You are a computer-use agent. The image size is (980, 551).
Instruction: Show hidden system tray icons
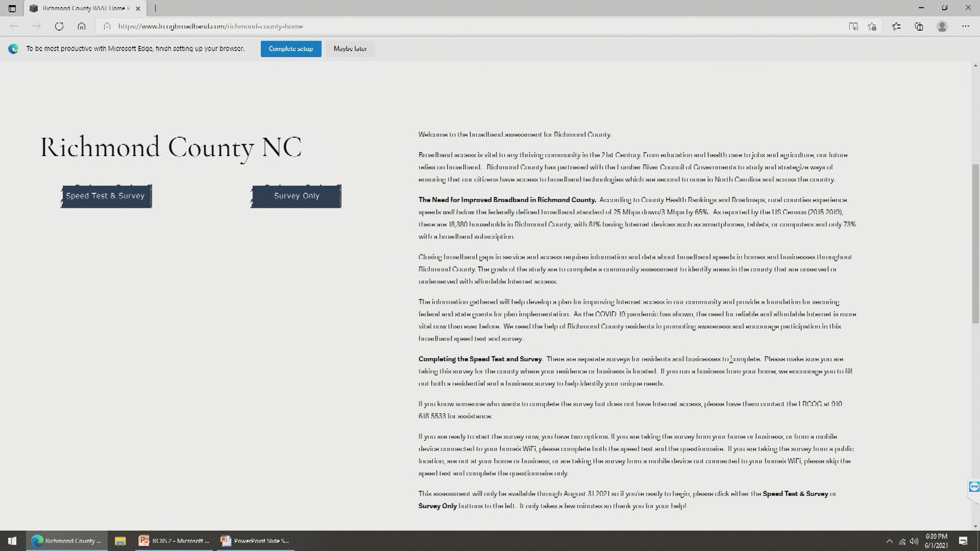tap(889, 541)
